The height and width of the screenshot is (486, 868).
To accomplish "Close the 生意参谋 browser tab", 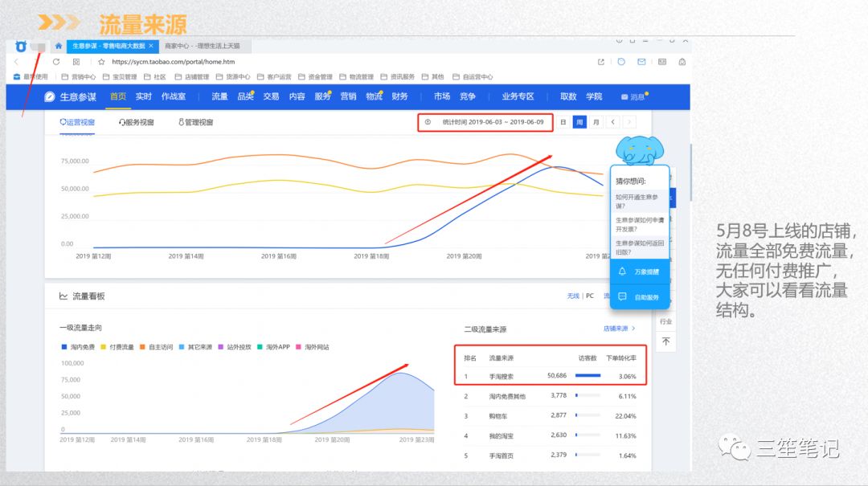I will click(151, 46).
